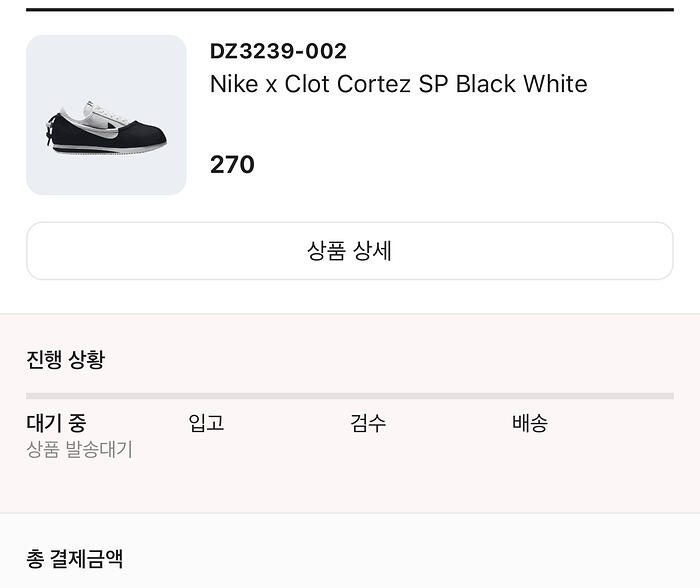This screenshot has width=700, height=588.
Task: Click the 상품 발송대기 status text
Action: click(79, 450)
